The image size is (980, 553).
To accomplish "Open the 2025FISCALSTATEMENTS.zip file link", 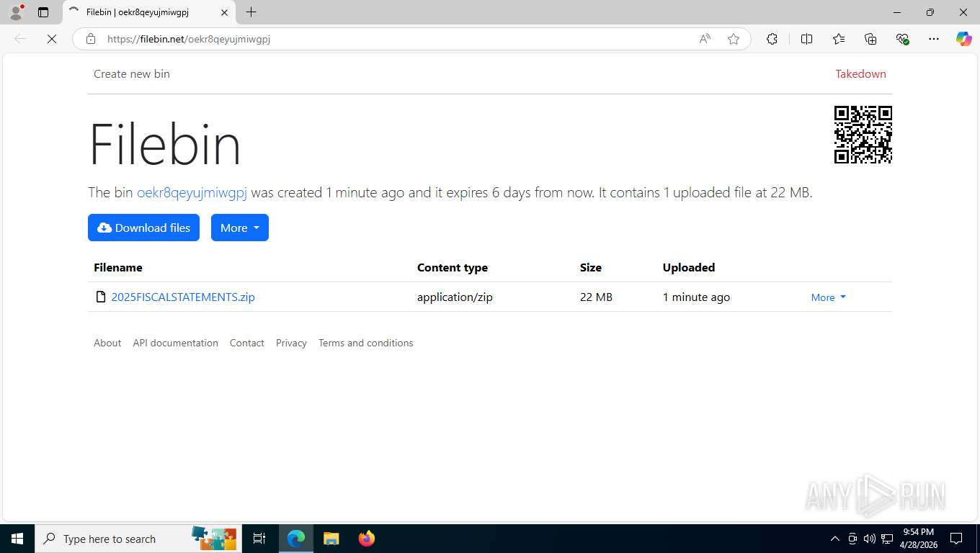I will point(183,297).
